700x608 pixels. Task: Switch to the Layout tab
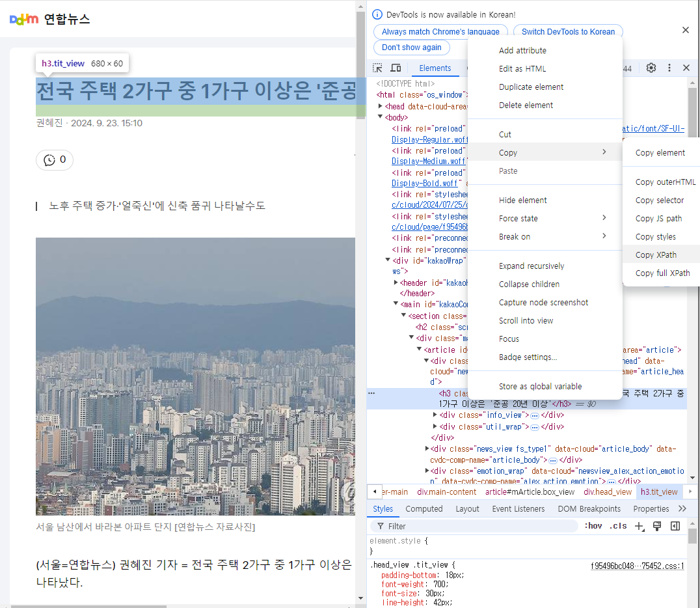[467, 509]
